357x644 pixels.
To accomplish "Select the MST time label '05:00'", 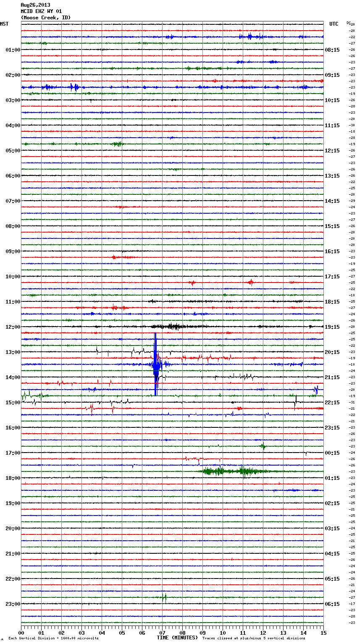I will coord(13,150).
